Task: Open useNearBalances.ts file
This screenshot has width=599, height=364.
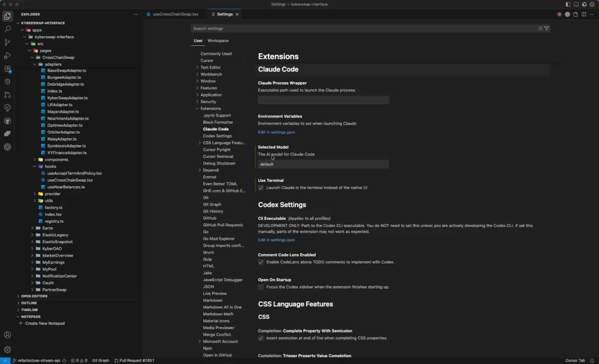Action: (x=66, y=187)
